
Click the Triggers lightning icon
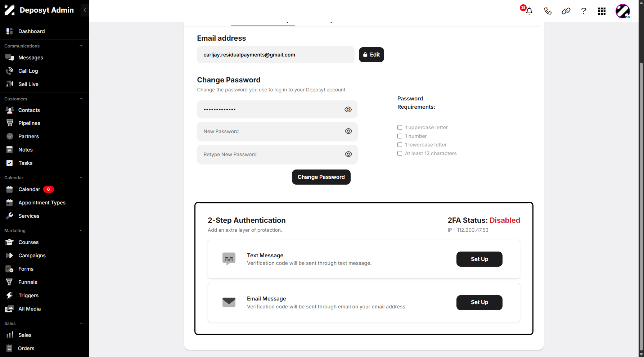coord(10,295)
